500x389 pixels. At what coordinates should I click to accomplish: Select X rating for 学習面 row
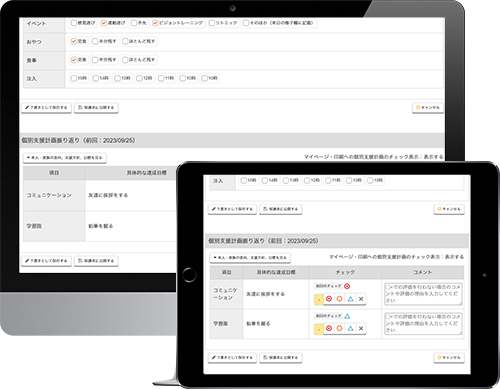361,329
